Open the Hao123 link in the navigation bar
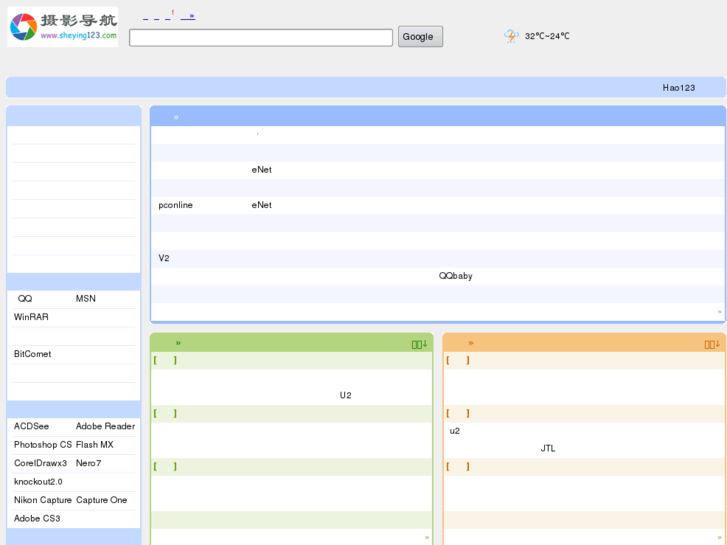This screenshot has height=545, width=727. [678, 88]
